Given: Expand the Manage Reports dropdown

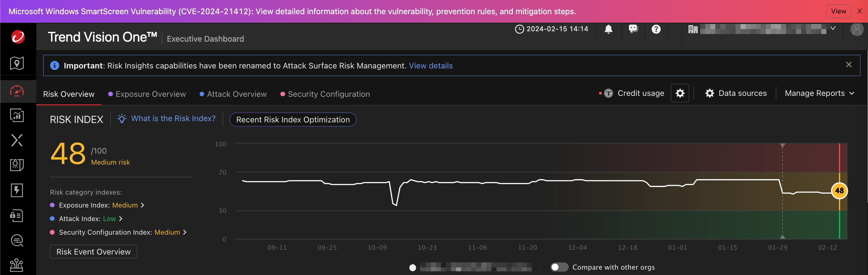Looking at the screenshot, I should coord(819,93).
